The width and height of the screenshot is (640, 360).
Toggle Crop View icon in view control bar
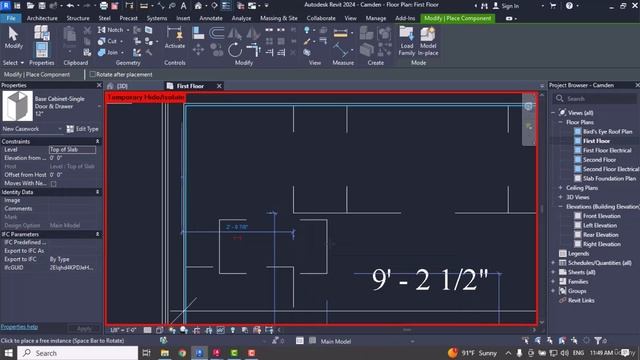pyautogui.click(x=197, y=330)
